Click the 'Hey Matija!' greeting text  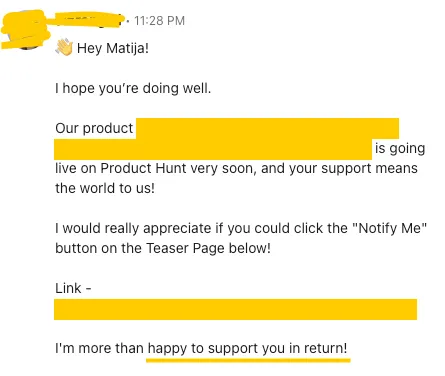113,48
